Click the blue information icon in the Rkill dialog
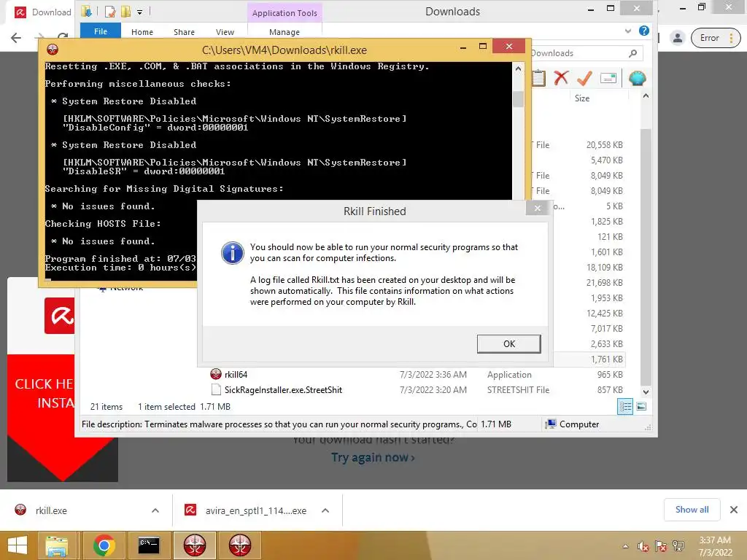 (233, 252)
